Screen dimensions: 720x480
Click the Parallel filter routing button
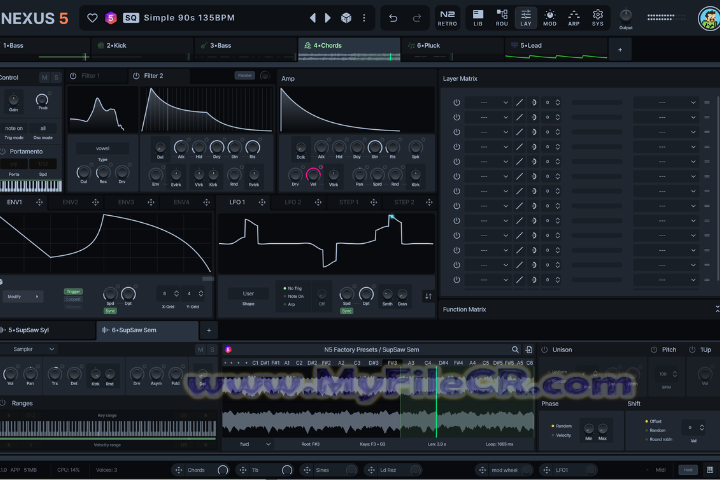click(245, 75)
